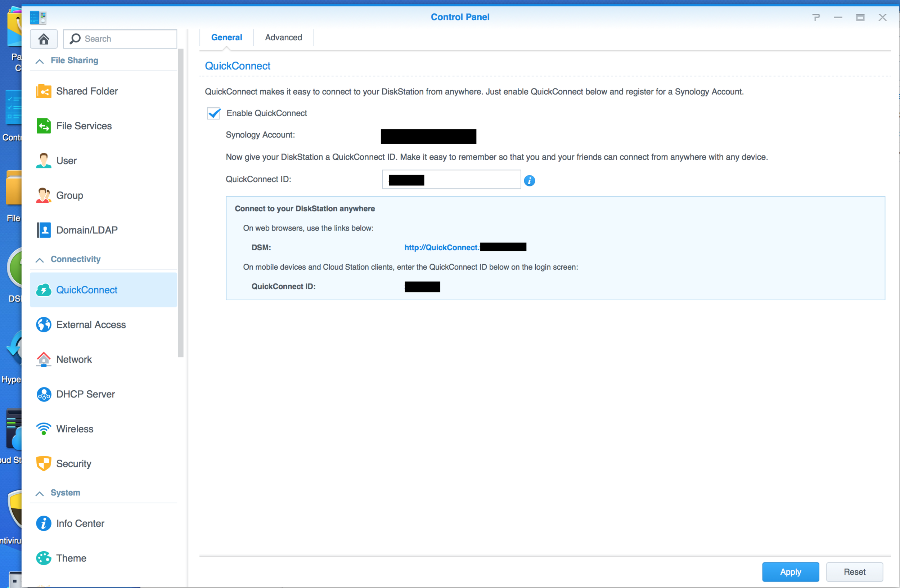Select Wireless label in sidebar
The image size is (900, 588).
[x=75, y=429]
